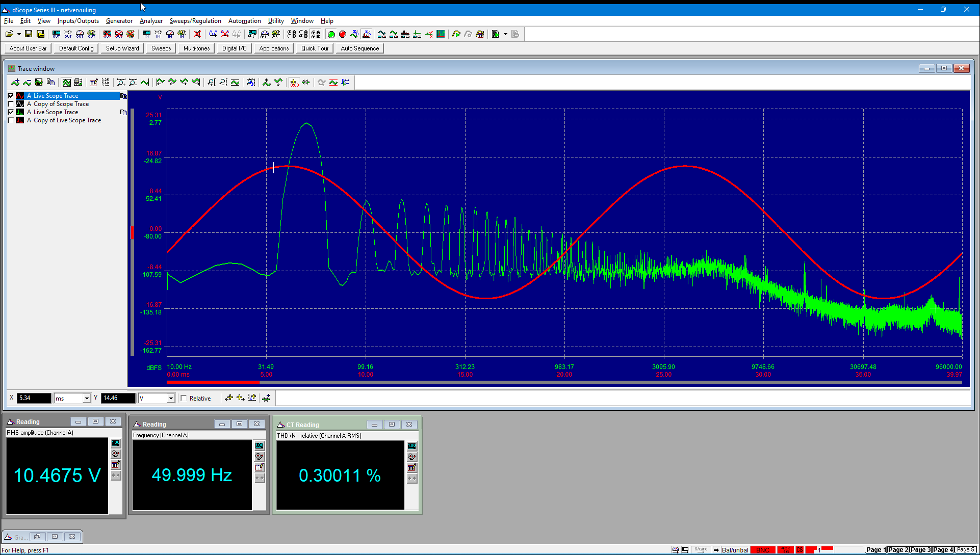Click the RMS amplitude reading meter gauge icon
980x555 pixels.
pyautogui.click(x=116, y=454)
